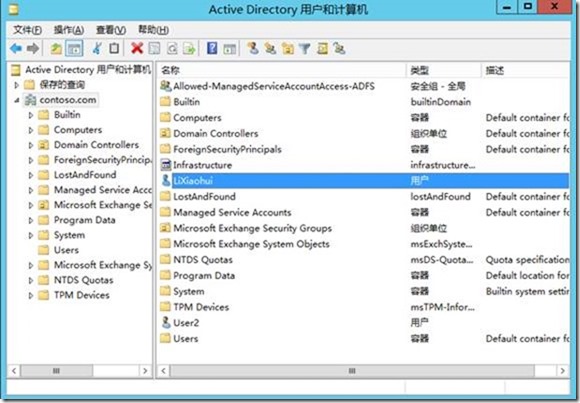Click the Up one level folder icon
This screenshot has height=403, width=580.
tap(56, 48)
